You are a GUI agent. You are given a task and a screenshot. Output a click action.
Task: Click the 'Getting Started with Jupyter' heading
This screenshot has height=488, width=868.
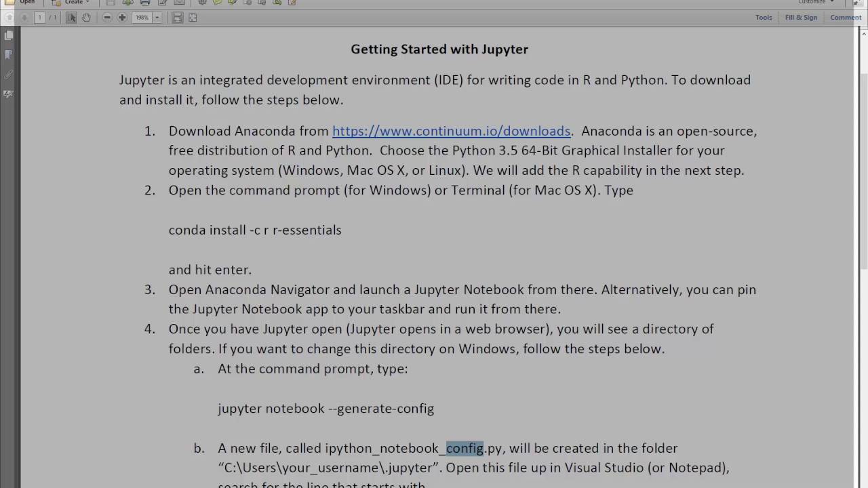(439, 49)
